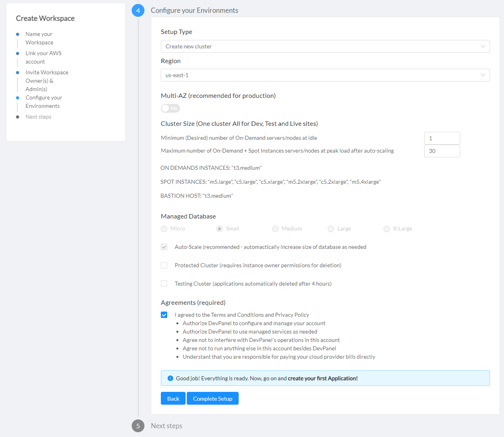Jump to Invite Workspace Owner(s) & Admin(s) step
The height and width of the screenshot is (437, 504).
point(47,80)
